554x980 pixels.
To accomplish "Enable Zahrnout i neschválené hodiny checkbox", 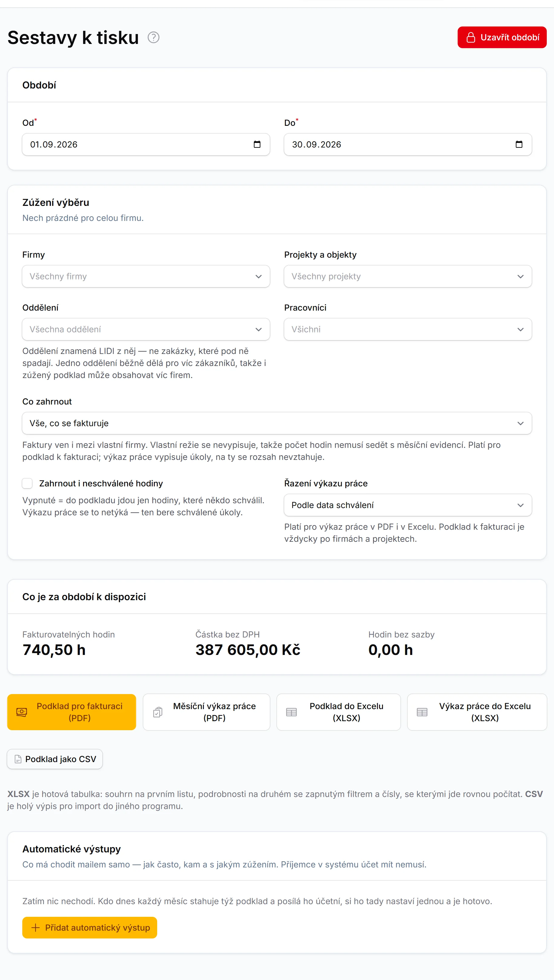I will [x=27, y=483].
